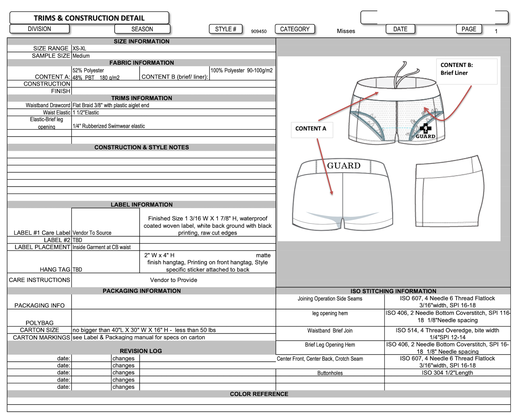Click the STYLE # box labeled 909450
Image resolution: width=522 pixels, height=420 pixels.
click(226, 29)
